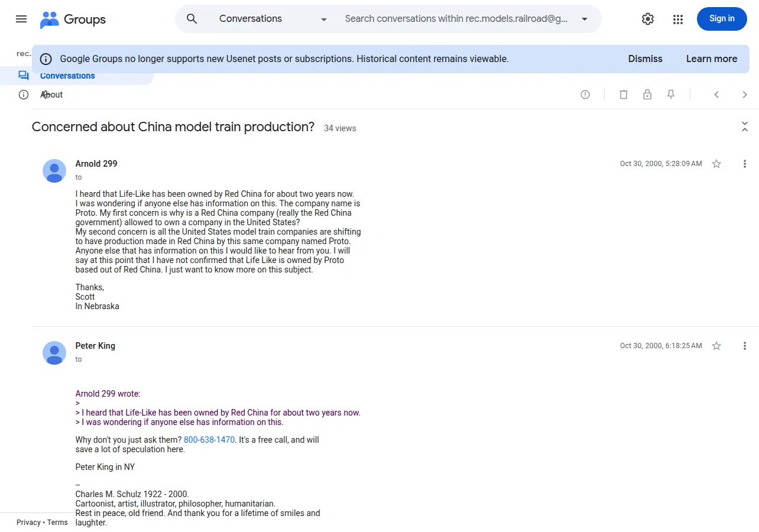Viewport: 759px width, 532px height.
Task: Star Arnold 299's message
Action: point(716,164)
